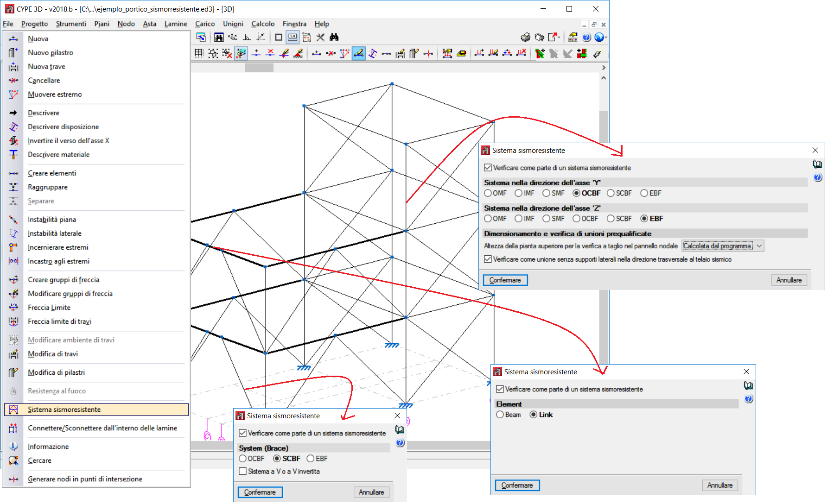Toggle the eye visibility toolbar icon
827x504 pixels.
point(241,53)
